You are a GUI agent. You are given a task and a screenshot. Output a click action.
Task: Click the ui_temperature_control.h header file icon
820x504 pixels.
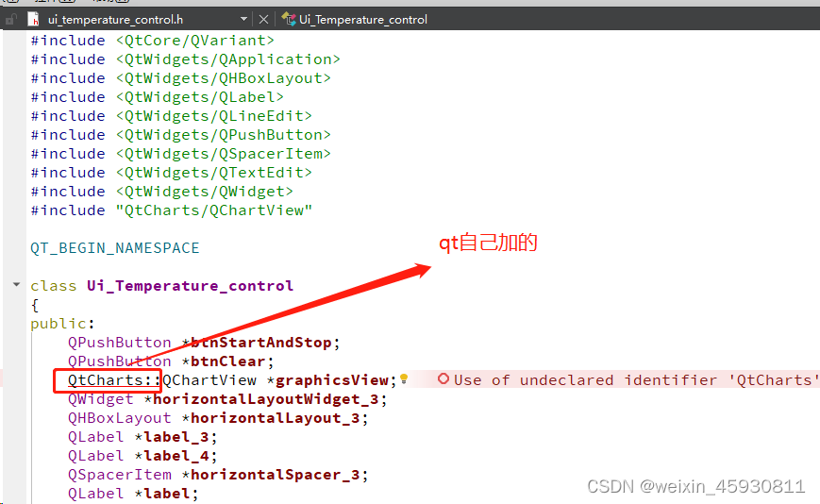[x=33, y=20]
